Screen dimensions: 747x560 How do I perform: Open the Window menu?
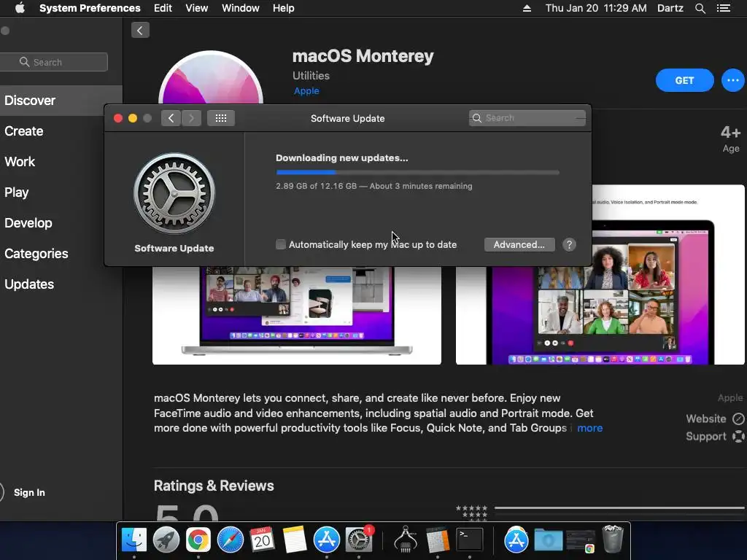(x=241, y=8)
